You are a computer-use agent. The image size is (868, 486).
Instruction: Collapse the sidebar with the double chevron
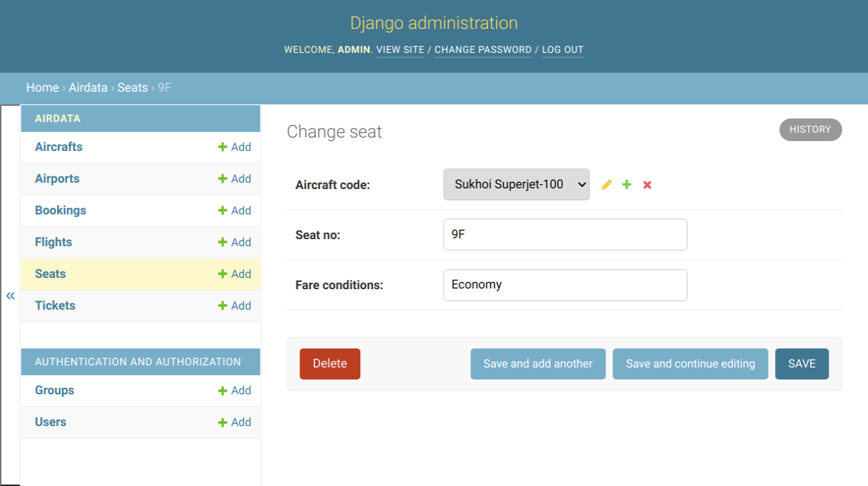10,296
